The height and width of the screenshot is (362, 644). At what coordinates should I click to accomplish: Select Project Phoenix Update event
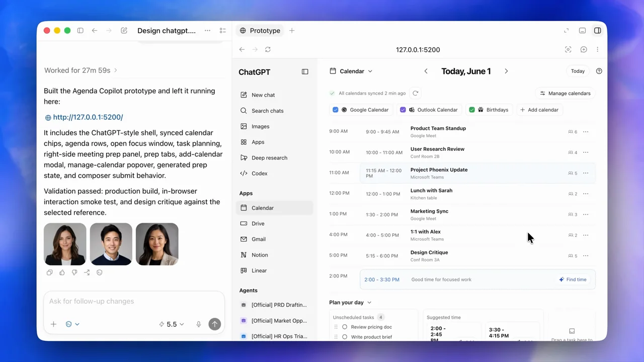tap(477, 173)
